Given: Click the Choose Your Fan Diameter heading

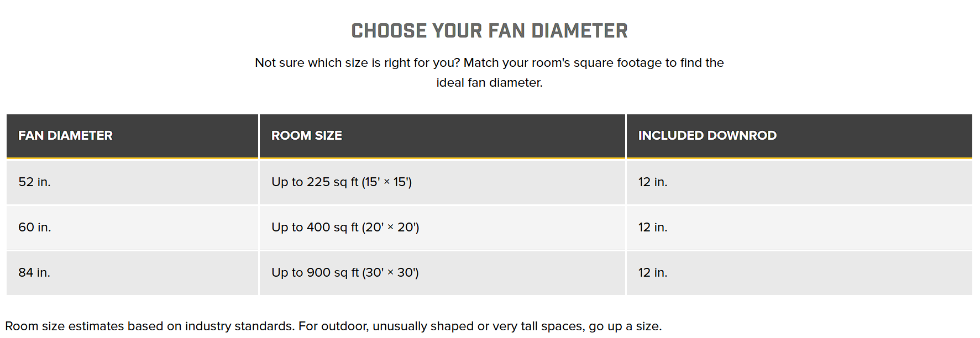Looking at the screenshot, I should [x=489, y=31].
